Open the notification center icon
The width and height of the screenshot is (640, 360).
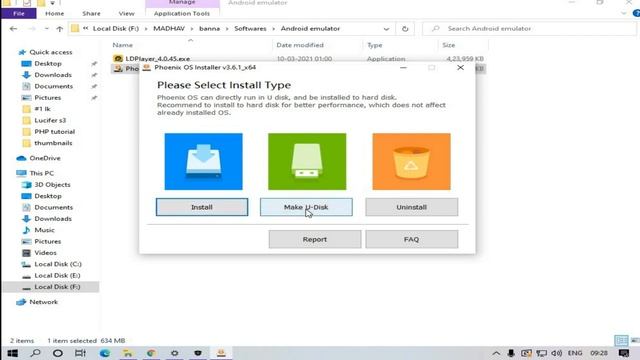(623, 353)
